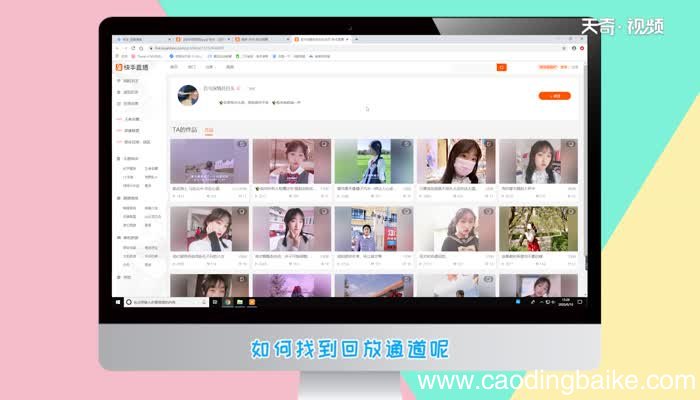Open thumbnail of girl wearing pink mask
The image size is (700, 400).
pyautogui.click(x=456, y=161)
